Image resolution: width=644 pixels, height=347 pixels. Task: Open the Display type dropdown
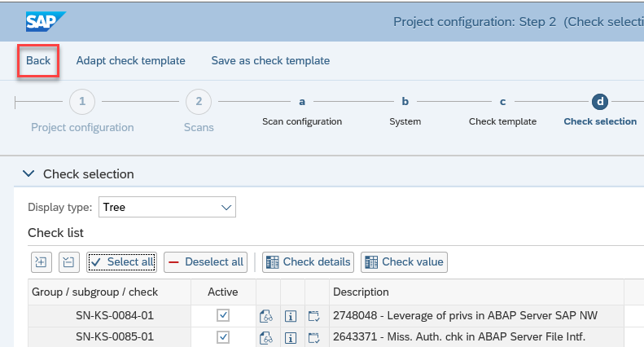[167, 207]
